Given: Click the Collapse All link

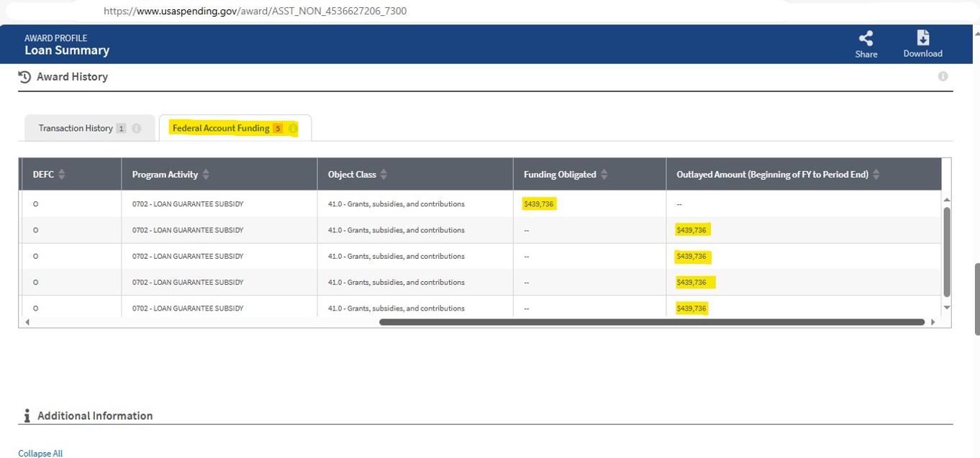Looking at the screenshot, I should coord(40,453).
